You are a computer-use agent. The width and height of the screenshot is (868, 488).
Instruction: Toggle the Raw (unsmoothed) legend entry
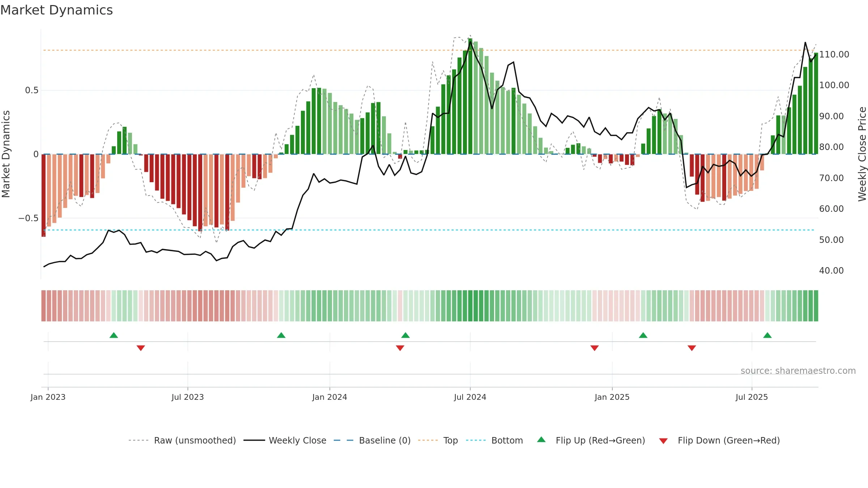tap(182, 440)
